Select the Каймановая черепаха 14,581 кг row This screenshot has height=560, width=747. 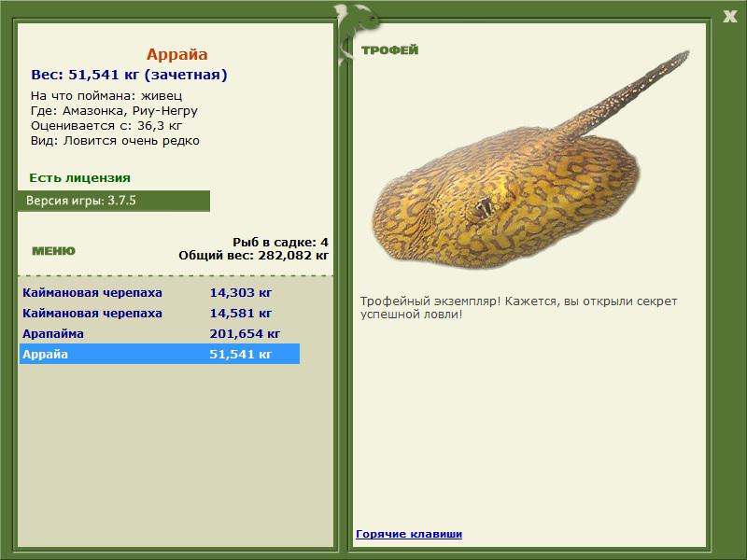160,314
